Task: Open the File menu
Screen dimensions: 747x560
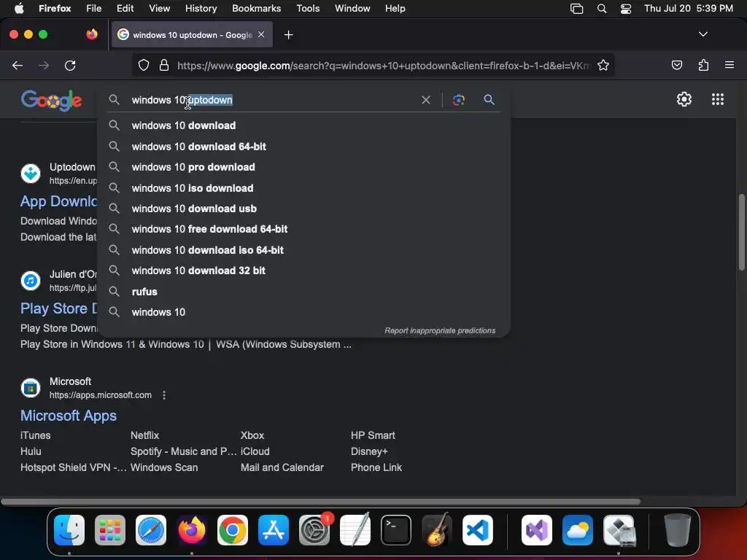Action: click(93, 9)
